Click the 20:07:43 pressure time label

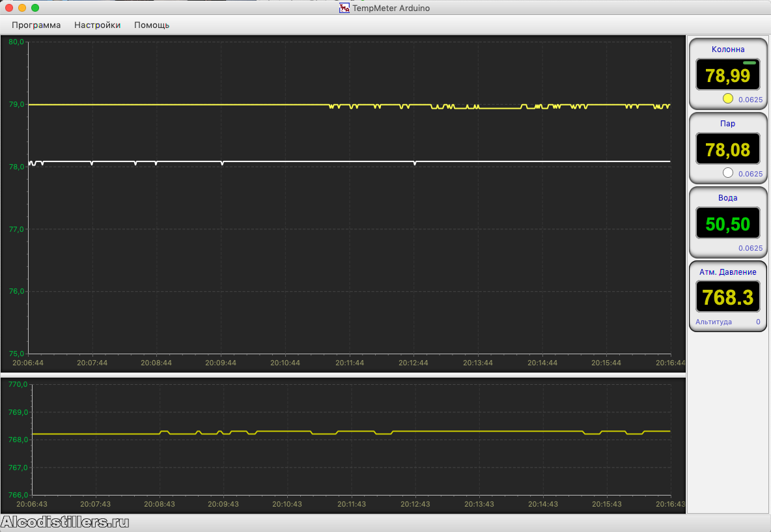point(95,504)
